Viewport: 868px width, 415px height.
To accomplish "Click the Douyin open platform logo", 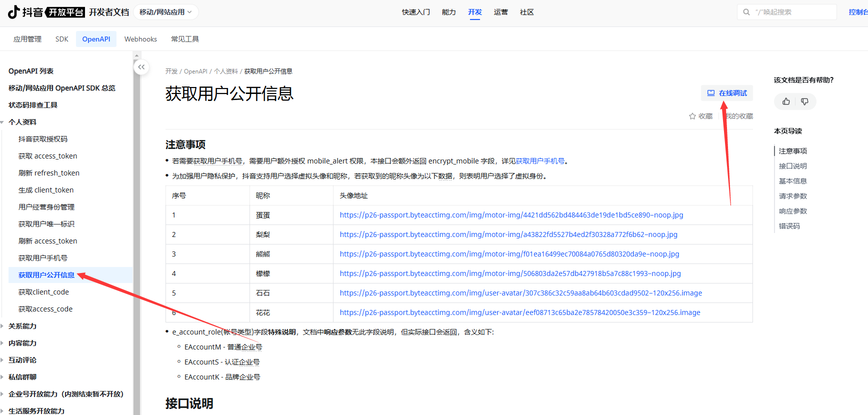I will 46,12.
